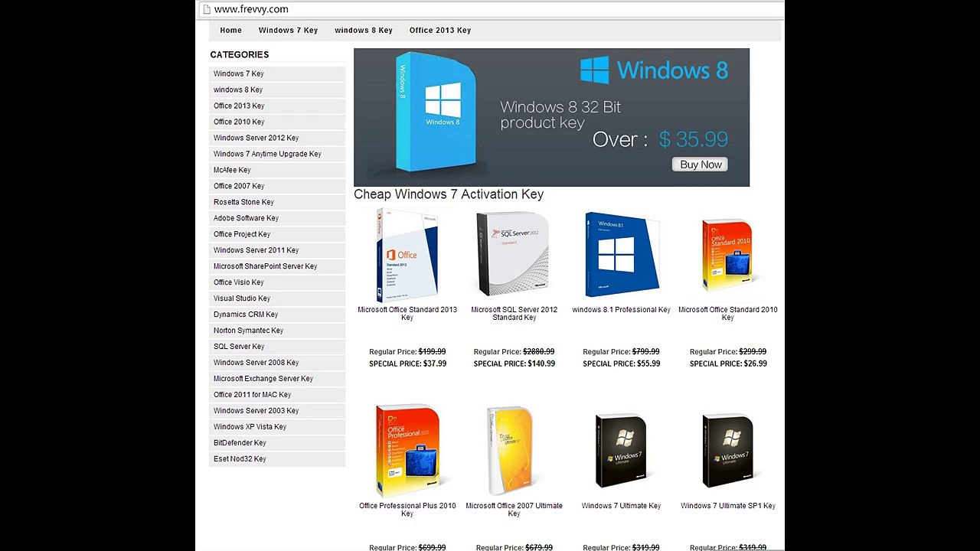Open Microsoft Office Standard 2010 Key product link

(x=728, y=314)
